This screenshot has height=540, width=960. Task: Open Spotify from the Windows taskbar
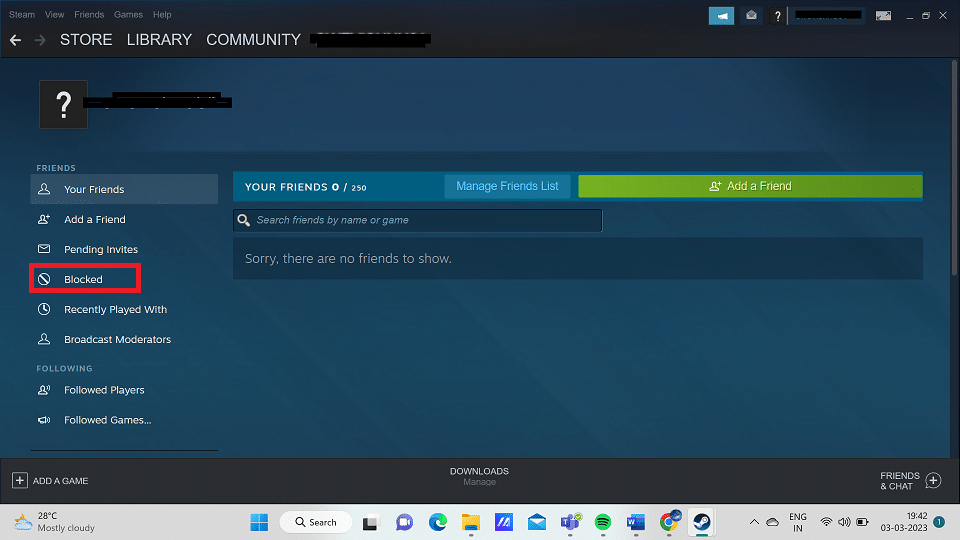coord(602,522)
